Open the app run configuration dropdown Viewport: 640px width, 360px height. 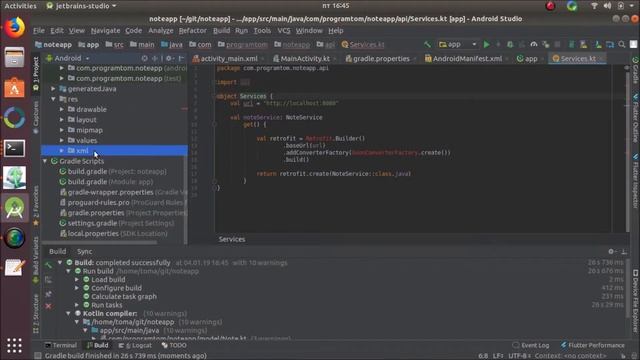point(458,44)
